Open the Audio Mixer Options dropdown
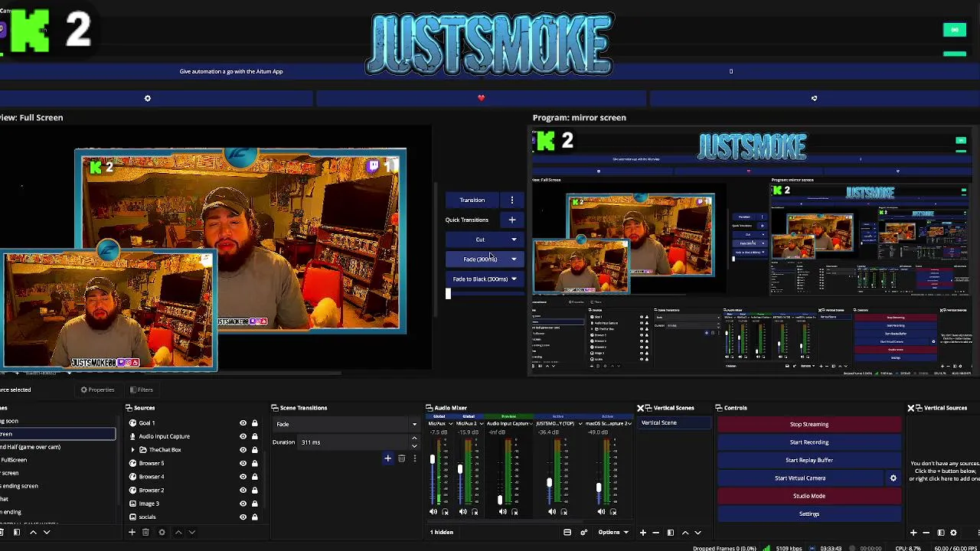The height and width of the screenshot is (551, 980). (613, 533)
